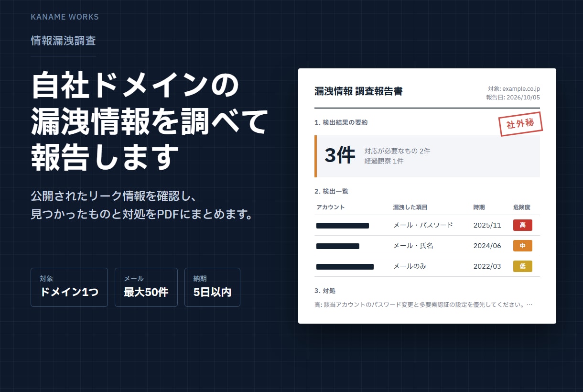Click the line 見つかったものと対処をPDFにまとめます。

click(141, 214)
